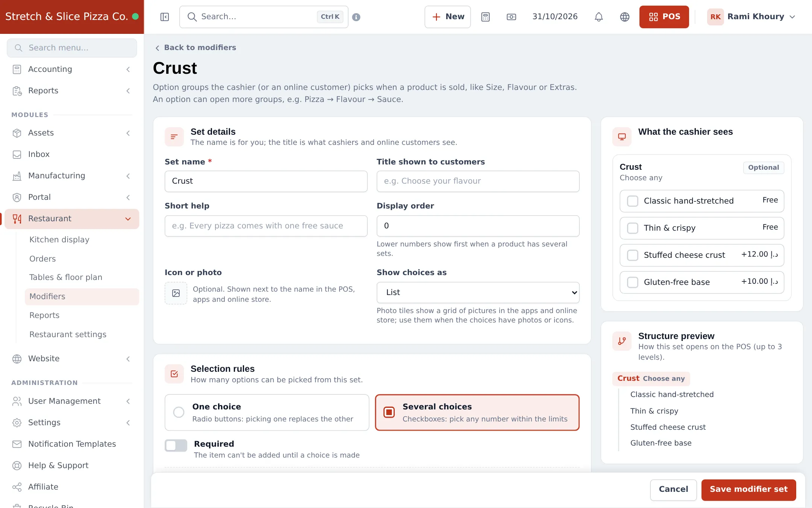Focus the Display order field
The image size is (812, 508).
tap(478, 226)
